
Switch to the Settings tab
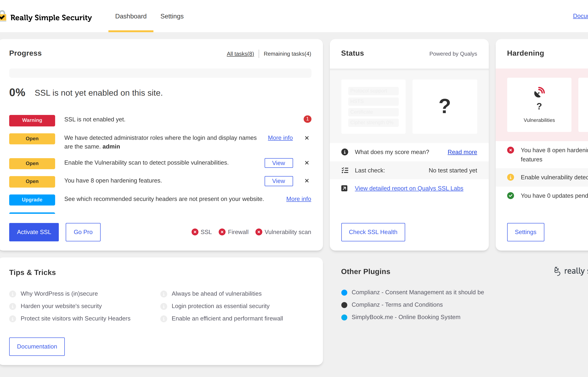click(x=172, y=16)
